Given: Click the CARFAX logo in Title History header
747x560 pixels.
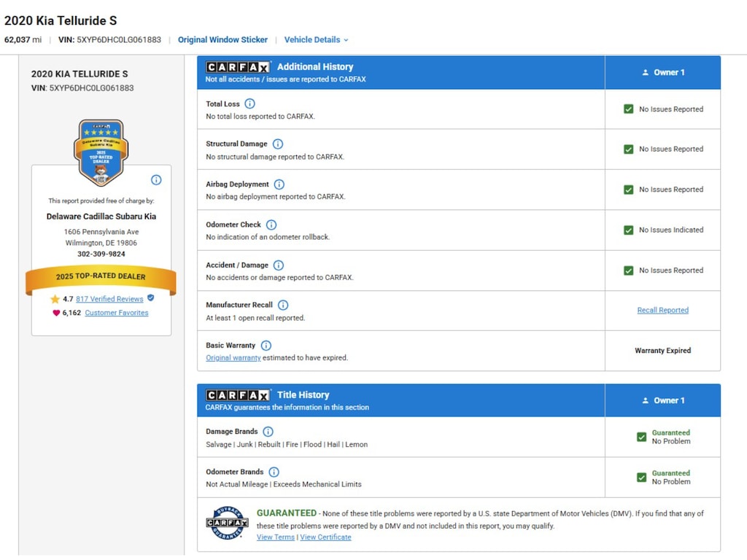Looking at the screenshot, I should tap(238, 395).
